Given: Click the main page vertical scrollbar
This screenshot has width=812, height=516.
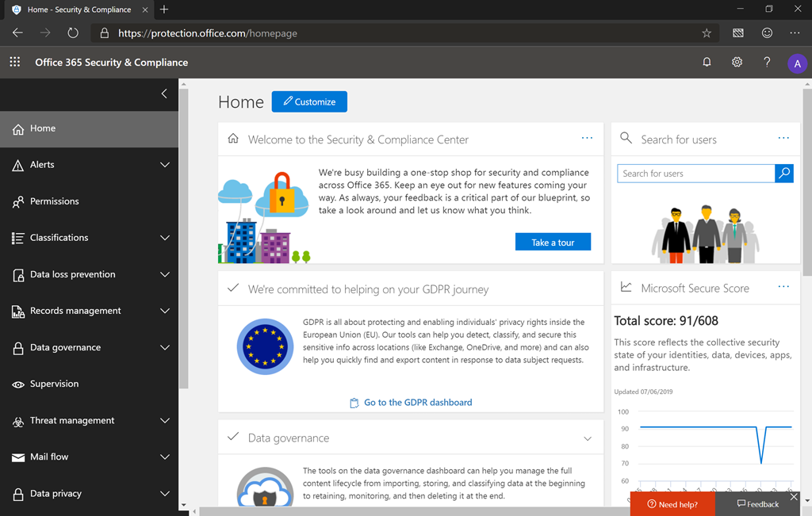Looking at the screenshot, I should (806, 198).
